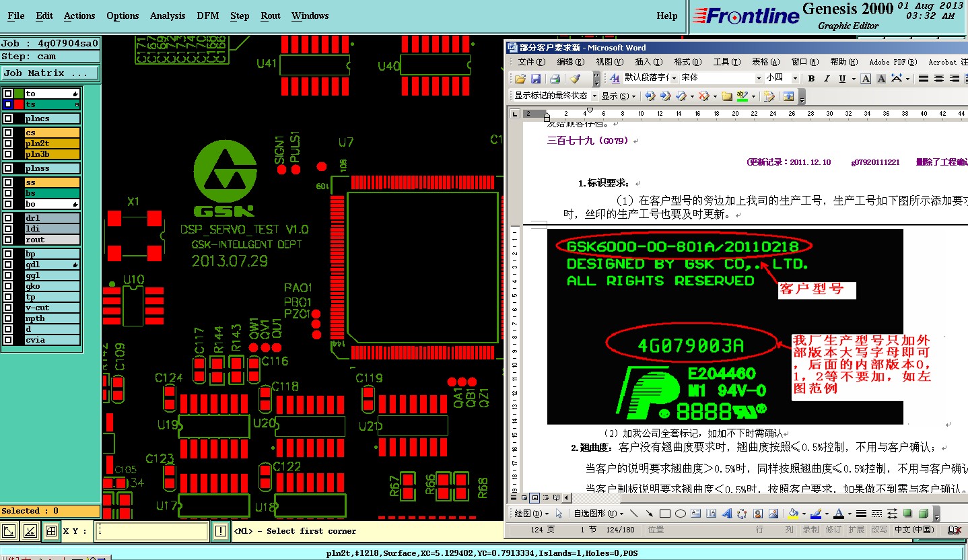Click the Save disk icon in Word

pyautogui.click(x=536, y=79)
